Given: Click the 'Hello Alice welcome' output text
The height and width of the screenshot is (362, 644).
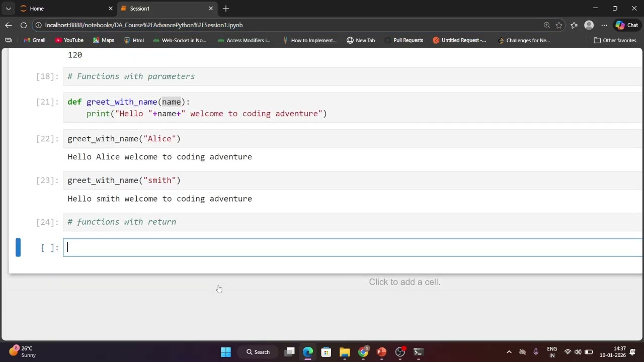Looking at the screenshot, I should click(160, 157).
